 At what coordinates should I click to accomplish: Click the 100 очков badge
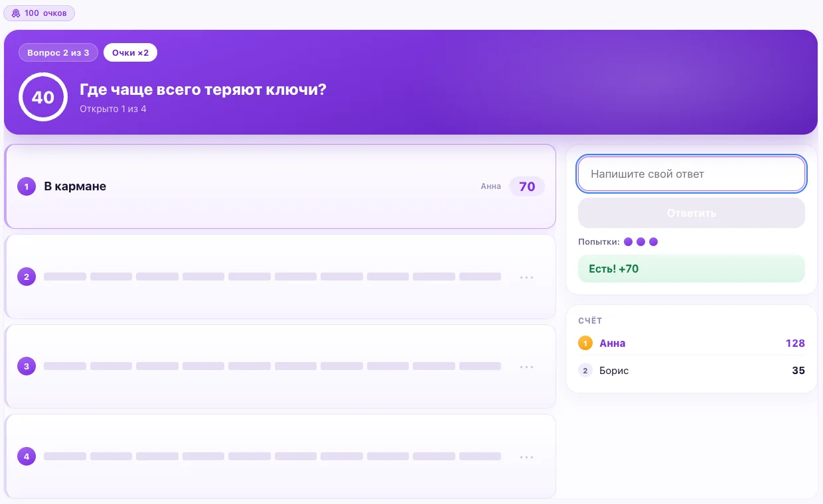39,13
